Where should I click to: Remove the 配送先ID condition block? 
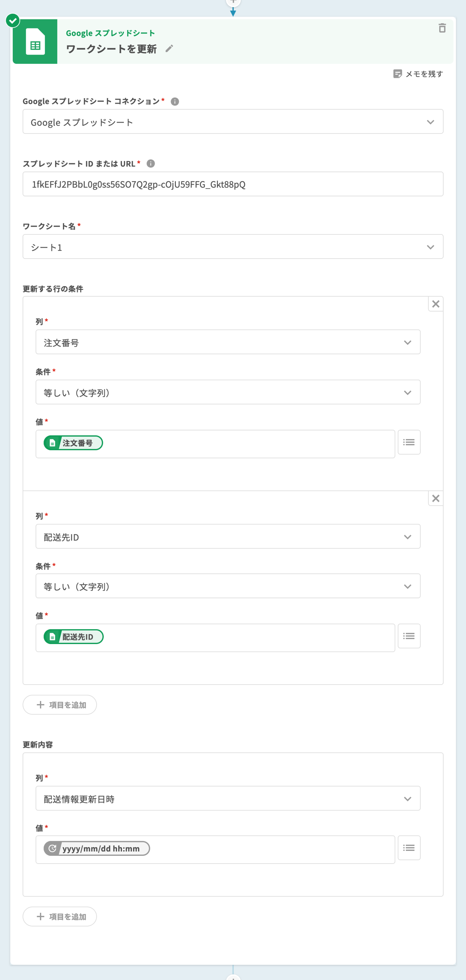coord(436,498)
